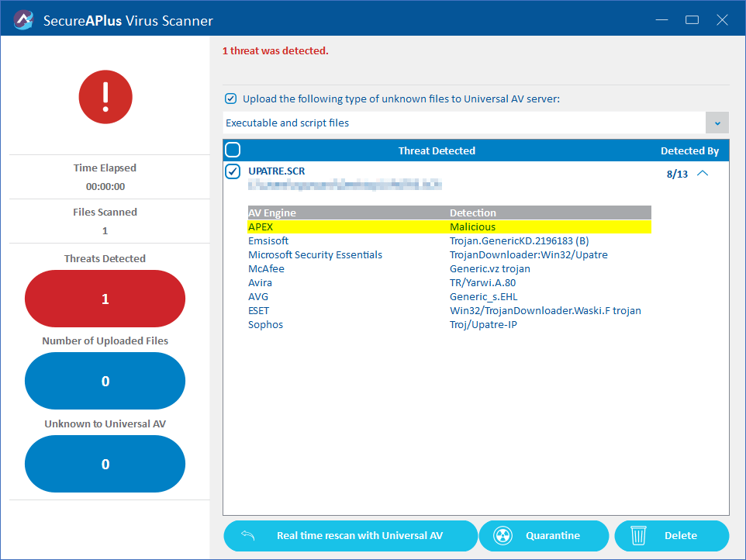Click the red threat alert exclamation icon
The width and height of the screenshot is (746, 560).
[105, 97]
